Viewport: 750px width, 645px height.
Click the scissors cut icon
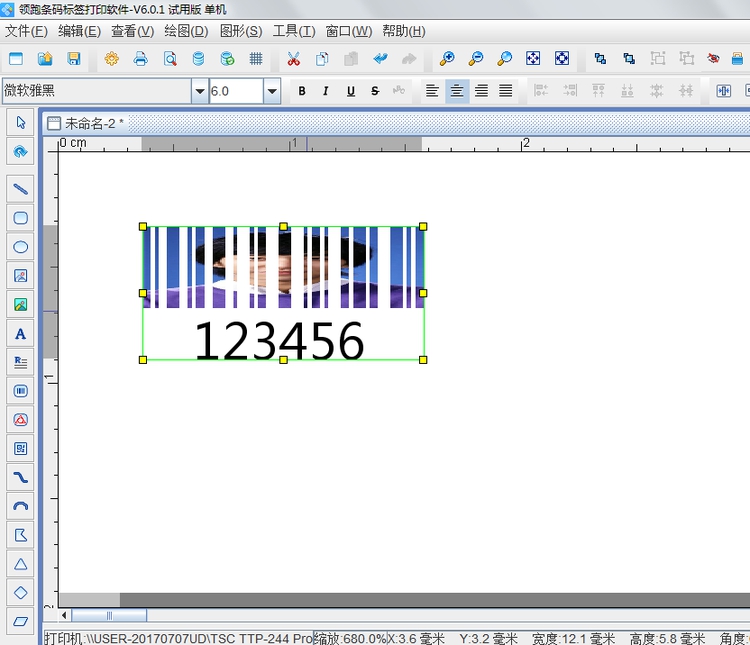point(293,59)
